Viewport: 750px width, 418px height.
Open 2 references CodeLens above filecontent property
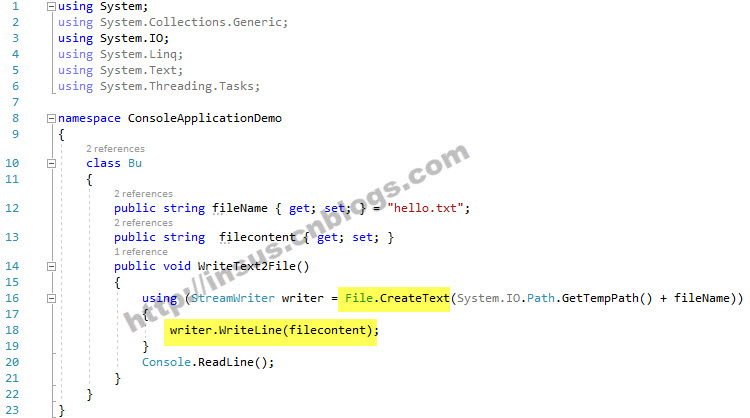[143, 223]
